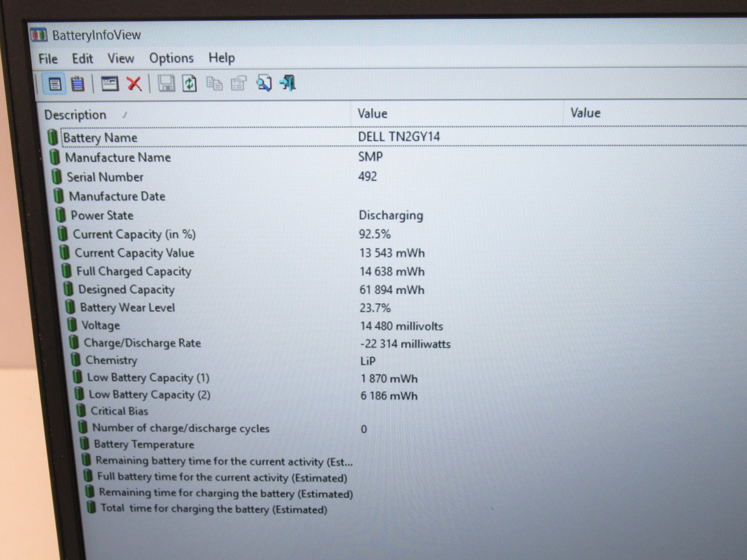Screen dimensions: 747x560
Task: Open the Edit menu
Action: coord(82,58)
